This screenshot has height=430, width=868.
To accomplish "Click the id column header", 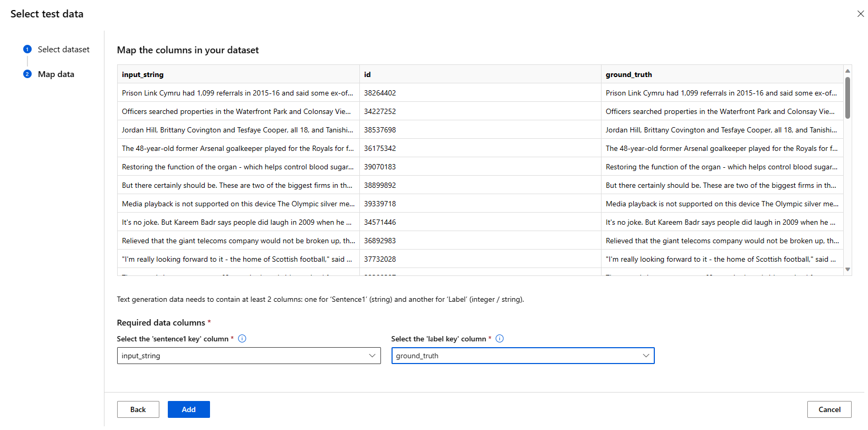I will [367, 74].
